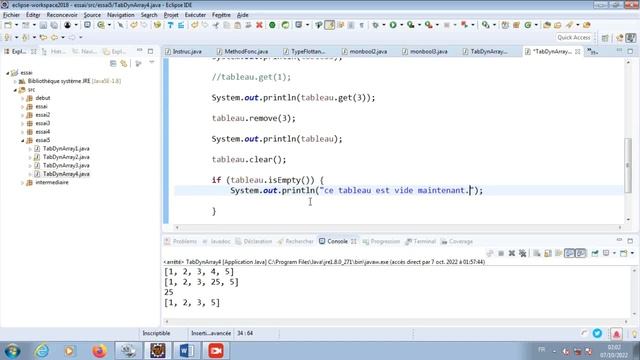Click the Debug bug icon in toolbar
This screenshot has height=360, width=640.
tap(376, 25)
